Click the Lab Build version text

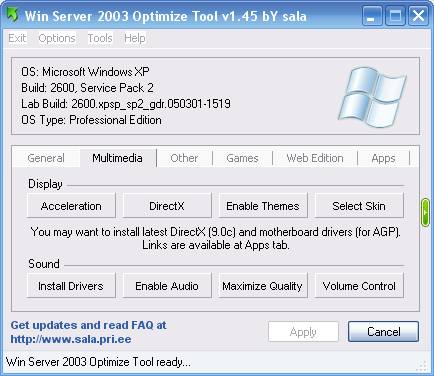pos(126,104)
